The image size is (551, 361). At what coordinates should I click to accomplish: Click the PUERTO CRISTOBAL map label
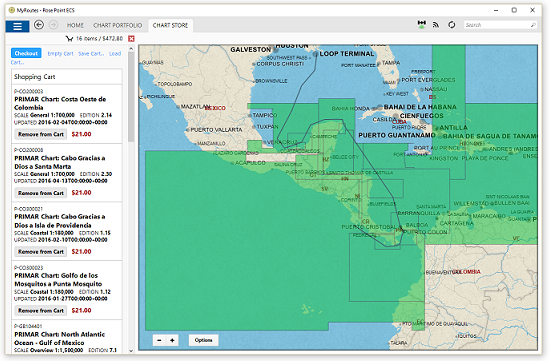(369, 227)
